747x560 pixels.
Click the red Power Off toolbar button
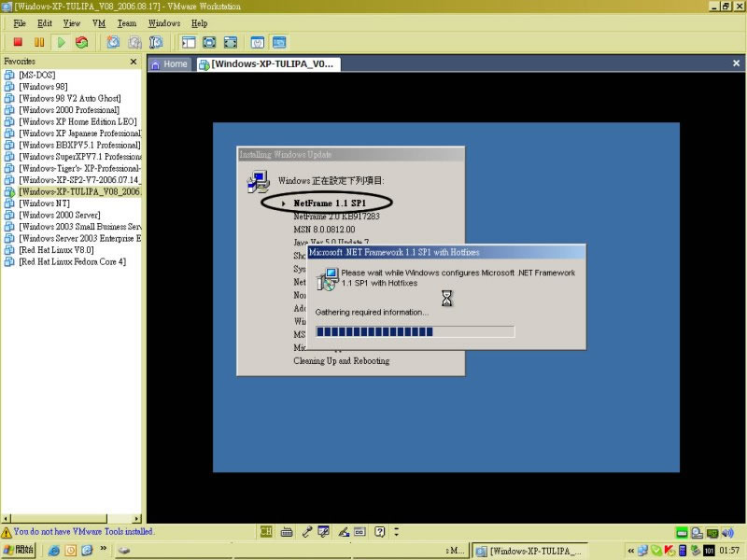coord(18,42)
